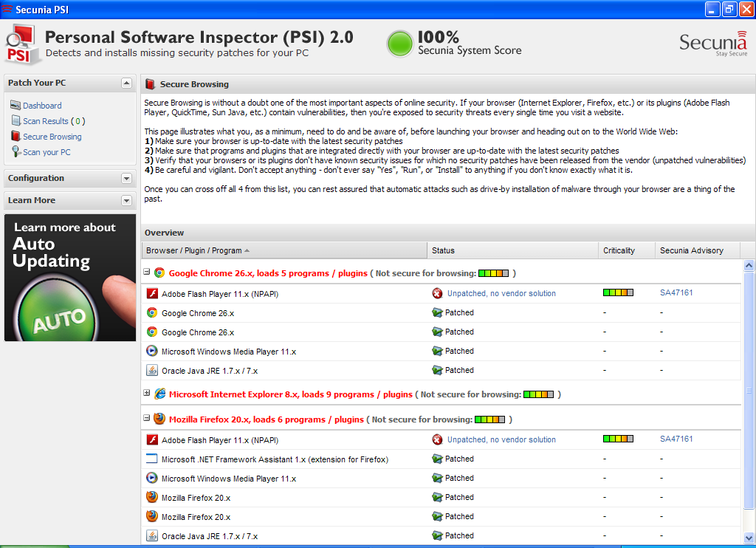756x548 pixels.
Task: Select Microsoft .NET Framework Assistant 1.x row
Action: click(441, 459)
